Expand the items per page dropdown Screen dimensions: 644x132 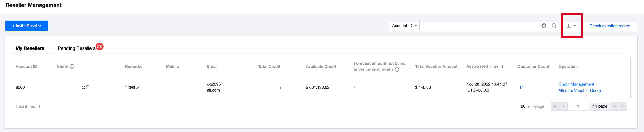click(525, 106)
